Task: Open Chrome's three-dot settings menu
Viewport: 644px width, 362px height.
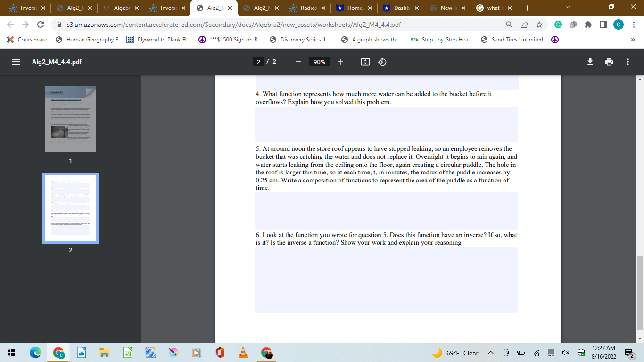Action: 634,25
